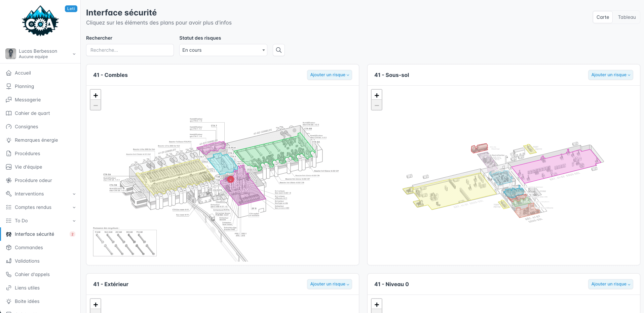The image size is (644, 313).
Task: Click the magnifying glass search button
Action: (278, 50)
